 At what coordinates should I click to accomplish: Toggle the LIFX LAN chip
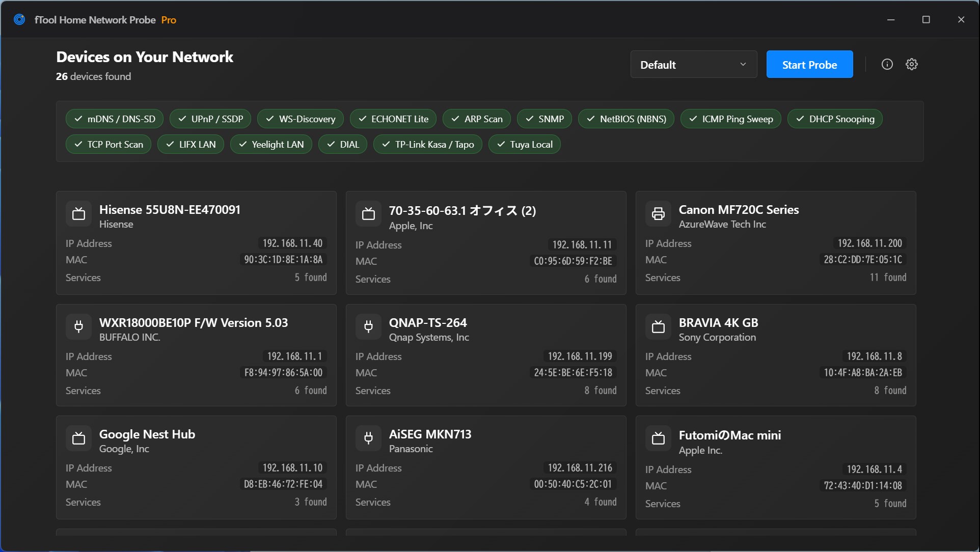190,144
